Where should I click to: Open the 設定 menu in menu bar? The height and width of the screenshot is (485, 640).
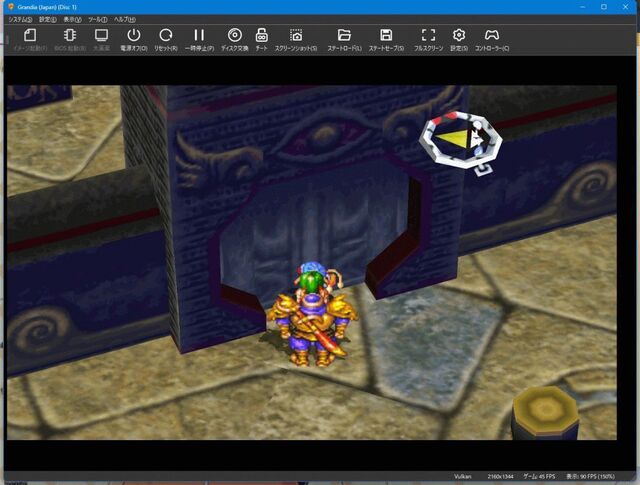[x=48, y=19]
